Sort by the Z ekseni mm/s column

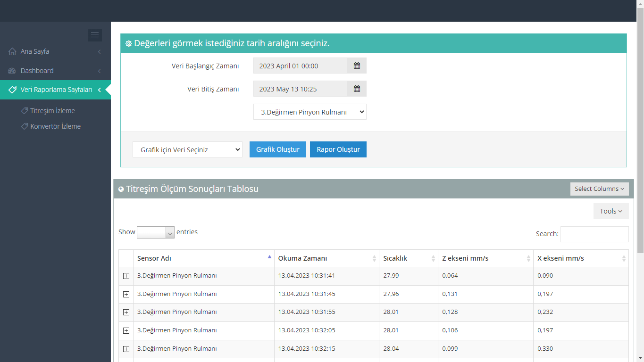(486, 258)
